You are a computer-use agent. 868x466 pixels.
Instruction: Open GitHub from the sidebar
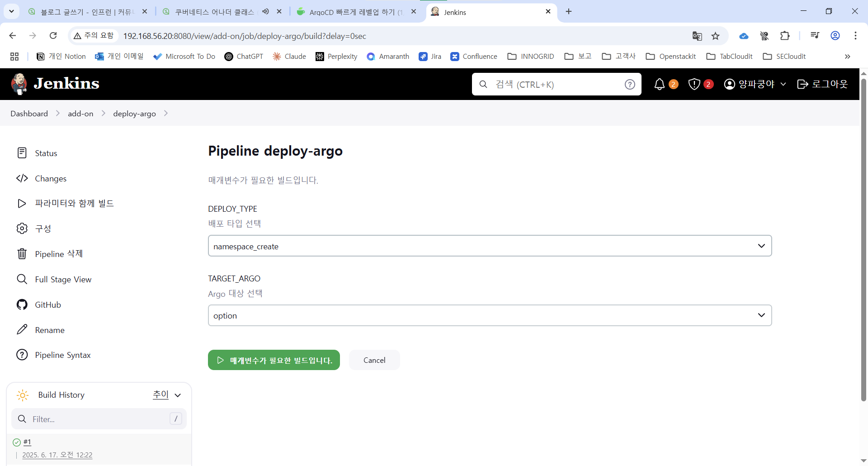pyautogui.click(x=47, y=304)
